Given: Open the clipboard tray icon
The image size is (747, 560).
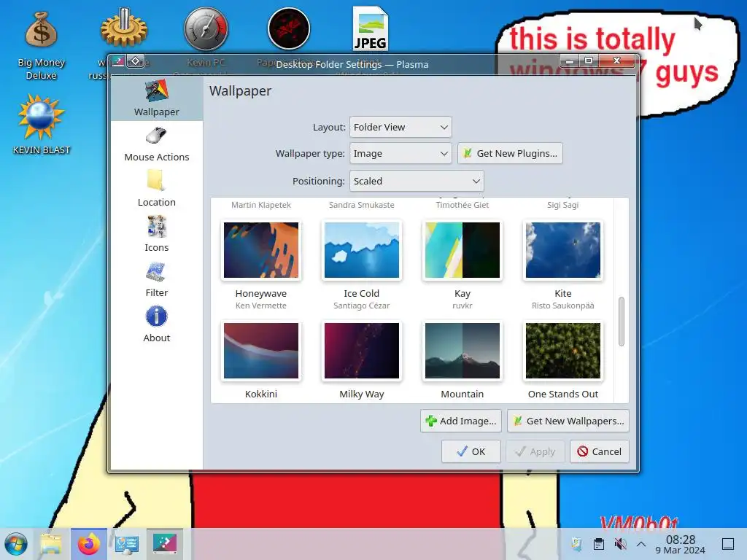Looking at the screenshot, I should tap(599, 544).
